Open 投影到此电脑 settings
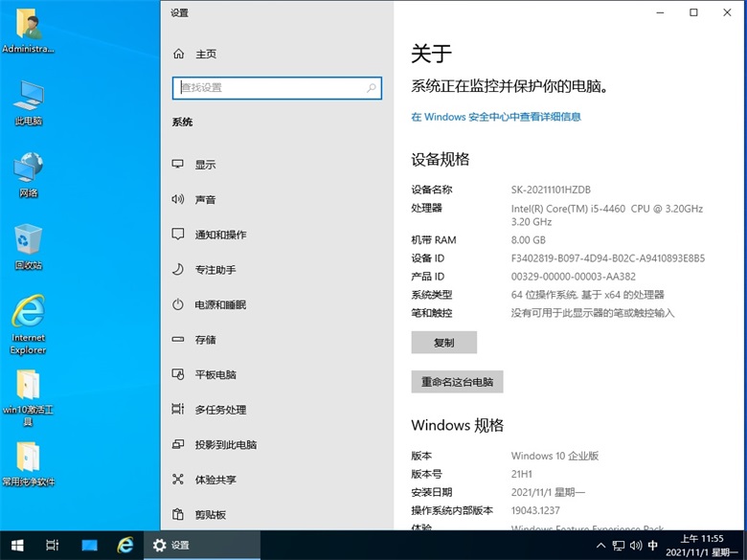 [x=225, y=444]
